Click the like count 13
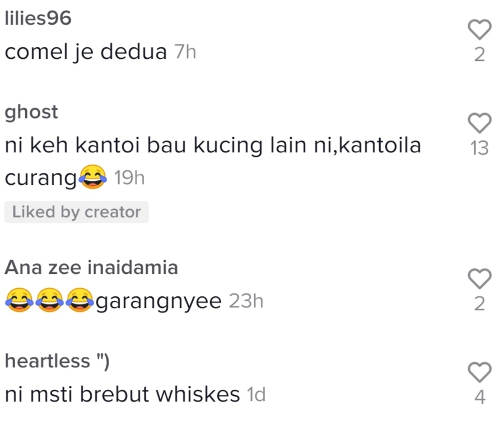The image size is (504, 434). [479, 148]
